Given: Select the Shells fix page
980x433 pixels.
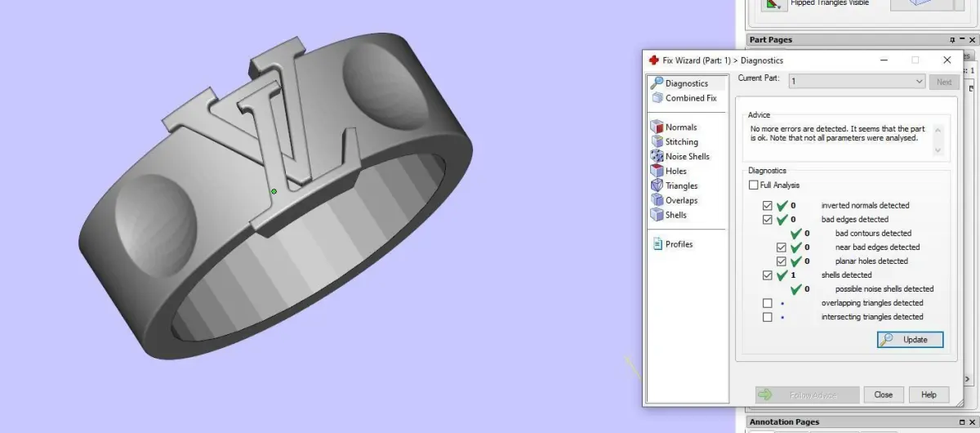Looking at the screenshot, I should (669, 215).
